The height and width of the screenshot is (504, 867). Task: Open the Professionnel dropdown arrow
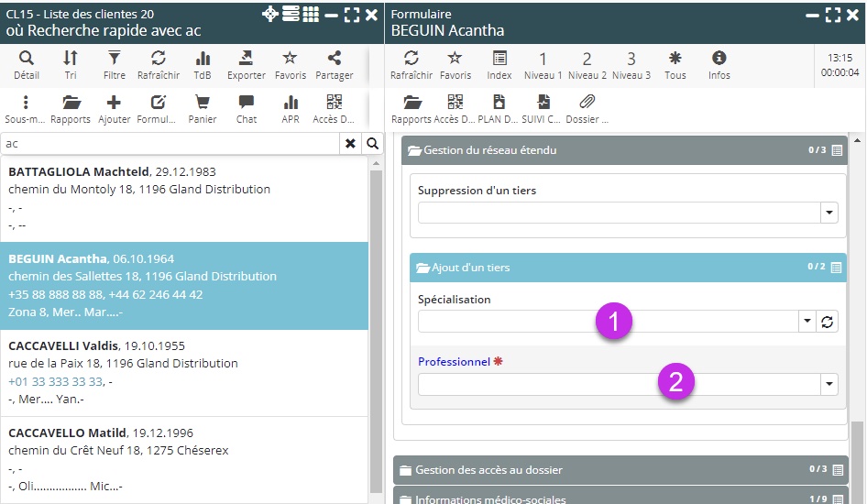[x=829, y=385]
